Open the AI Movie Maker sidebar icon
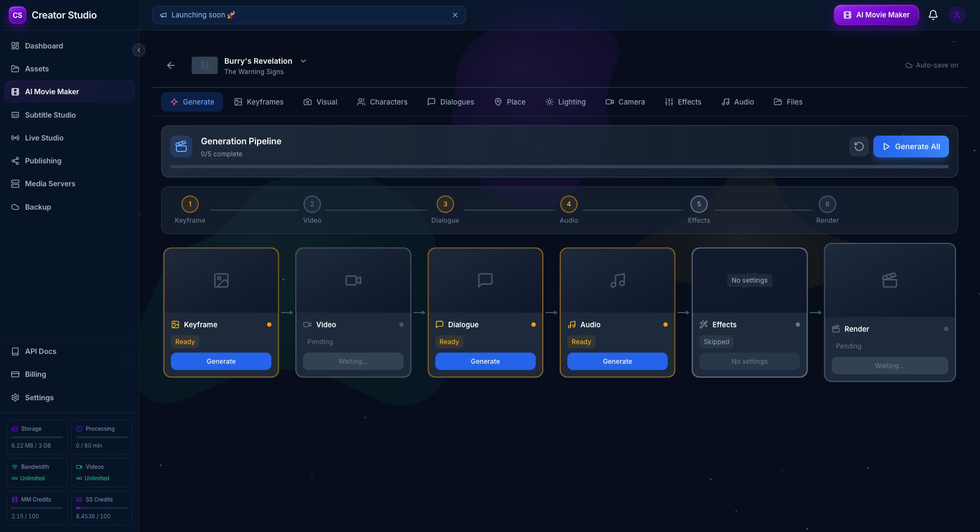Image resolution: width=980 pixels, height=532 pixels. click(15, 91)
